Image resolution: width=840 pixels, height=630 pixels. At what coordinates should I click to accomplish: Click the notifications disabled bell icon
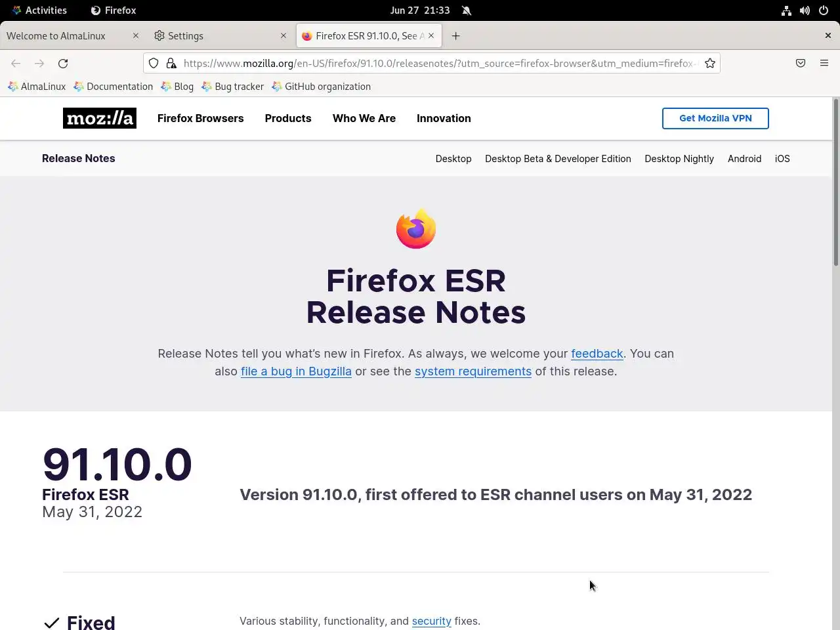coord(467,10)
